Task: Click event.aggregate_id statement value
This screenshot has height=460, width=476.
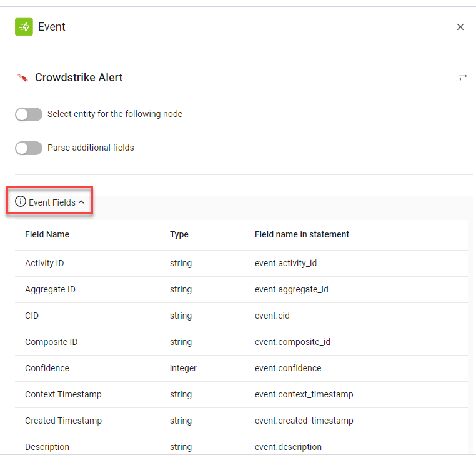Action: (292, 289)
